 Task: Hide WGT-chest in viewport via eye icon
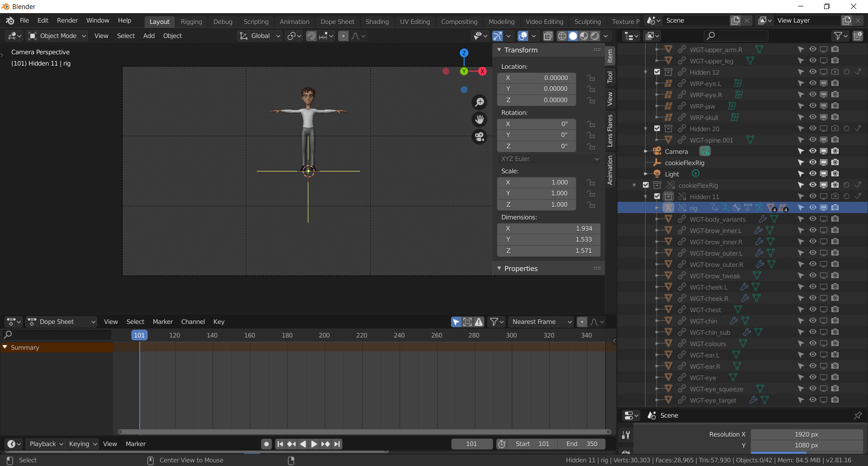pos(812,309)
